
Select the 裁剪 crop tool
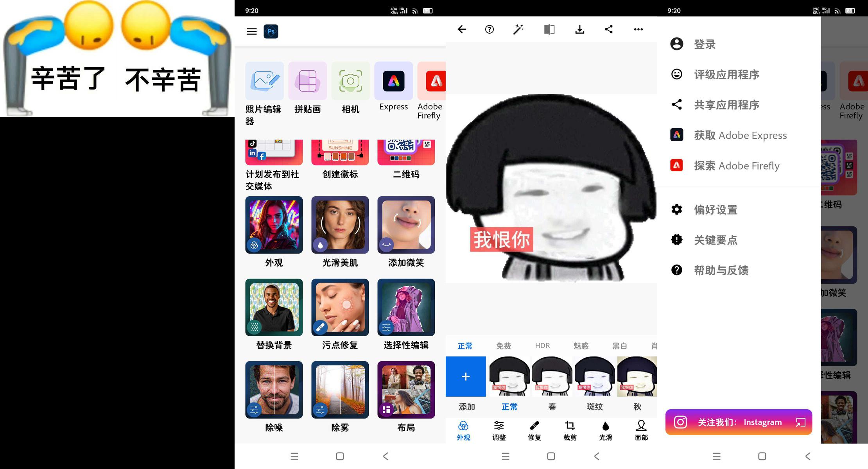(570, 430)
